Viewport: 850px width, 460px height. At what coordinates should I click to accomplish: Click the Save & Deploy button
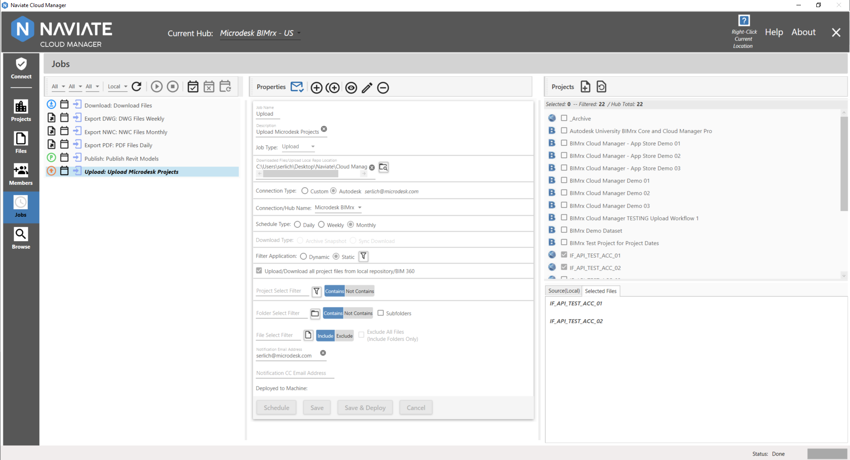tap(365, 407)
